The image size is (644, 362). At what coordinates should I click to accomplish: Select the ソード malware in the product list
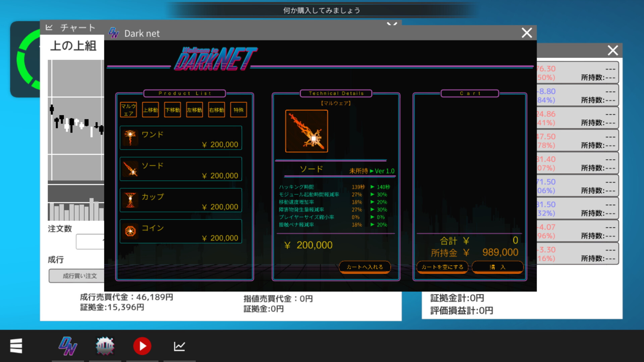180,169
